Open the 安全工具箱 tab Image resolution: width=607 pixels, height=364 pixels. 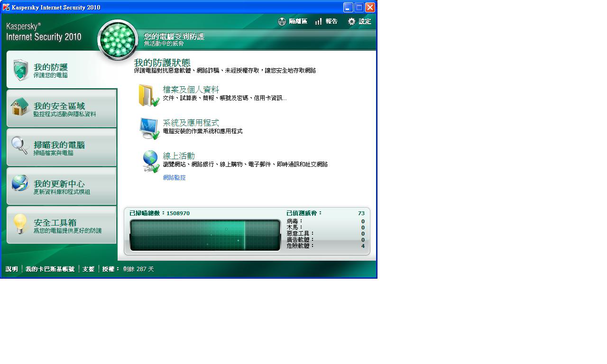(62, 225)
